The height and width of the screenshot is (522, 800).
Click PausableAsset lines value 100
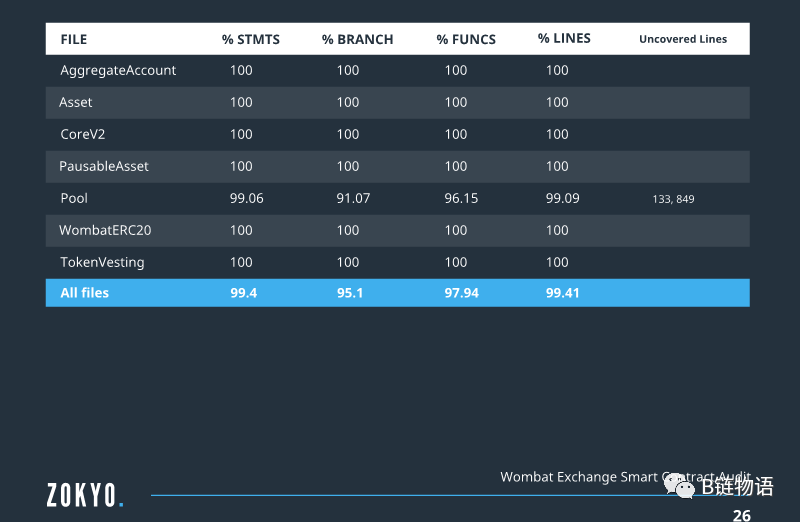[x=557, y=166]
